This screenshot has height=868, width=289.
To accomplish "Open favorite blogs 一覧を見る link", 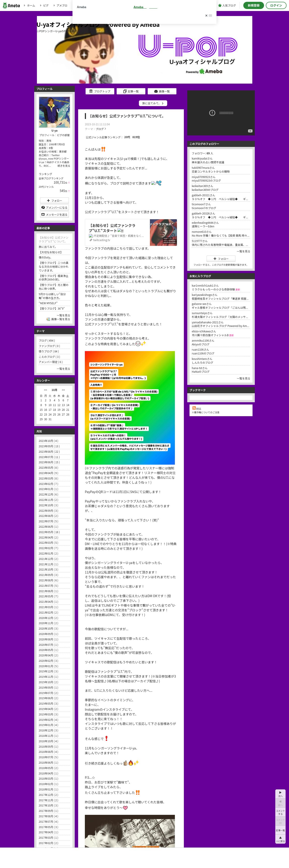I will tap(243, 378).
